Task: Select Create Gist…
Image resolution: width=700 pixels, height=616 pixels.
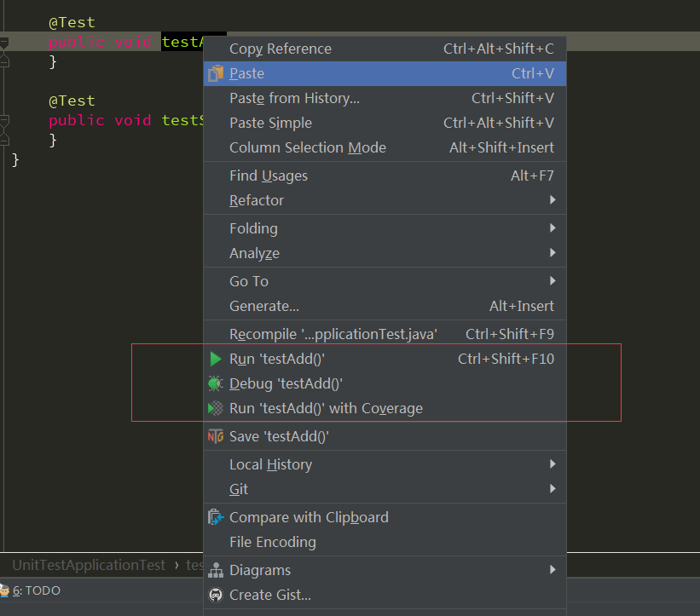Action: [385, 595]
